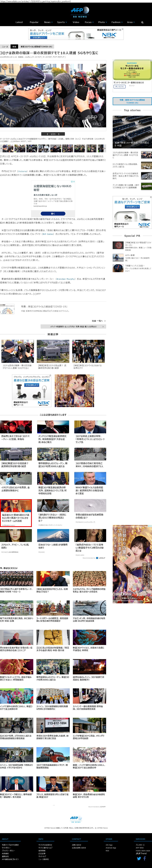Click the footer AFP BB News logo

tap(76, 819)
